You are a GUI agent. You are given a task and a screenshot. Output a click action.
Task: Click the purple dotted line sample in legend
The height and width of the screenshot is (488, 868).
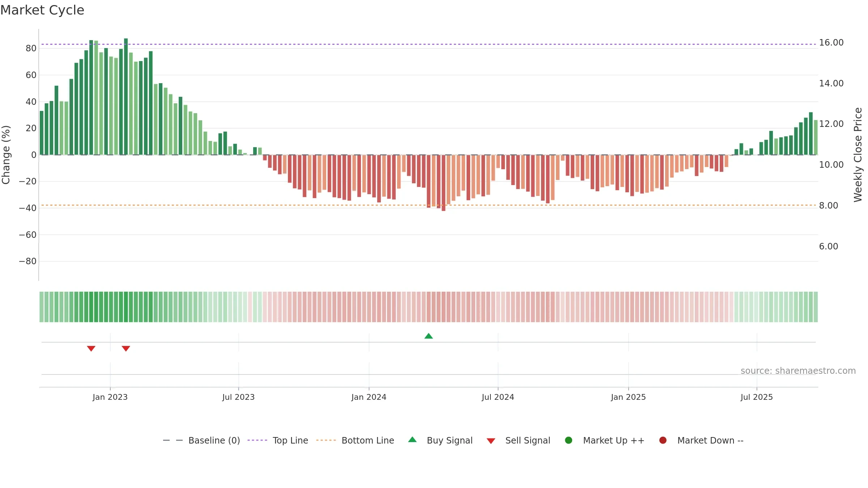[x=257, y=440]
